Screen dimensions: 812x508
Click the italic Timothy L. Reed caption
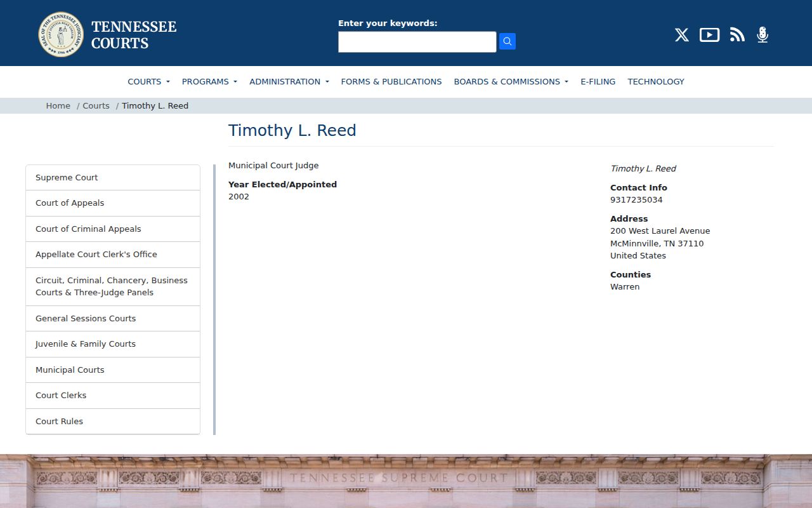coord(643,169)
